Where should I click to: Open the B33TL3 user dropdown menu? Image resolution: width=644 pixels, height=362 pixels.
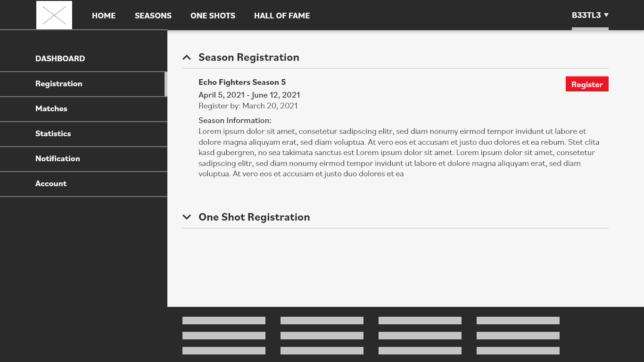click(590, 15)
